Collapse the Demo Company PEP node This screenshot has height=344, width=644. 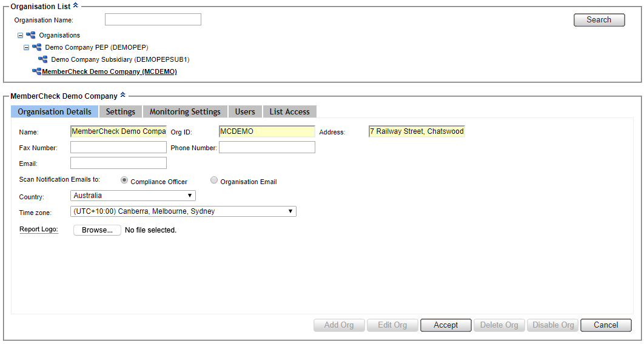point(26,47)
